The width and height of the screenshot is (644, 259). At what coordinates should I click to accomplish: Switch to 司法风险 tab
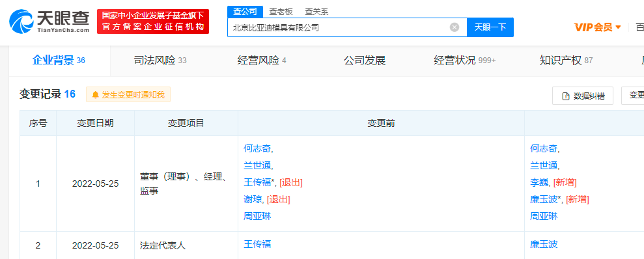click(160, 61)
